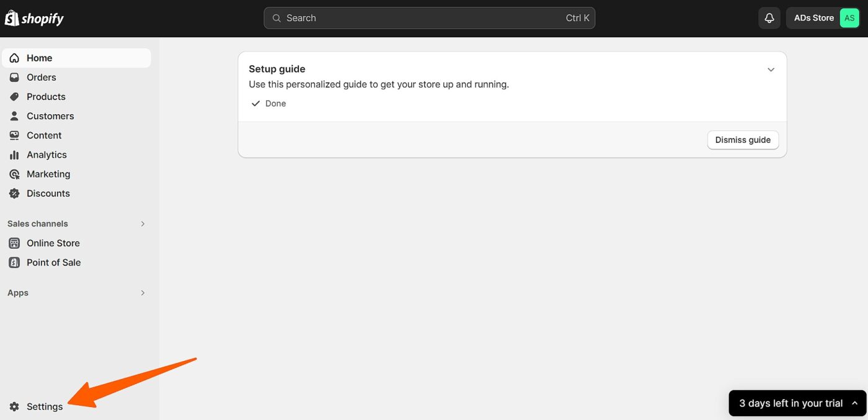Open the notifications bell icon
Screen dimensions: 868x420
(x=769, y=18)
